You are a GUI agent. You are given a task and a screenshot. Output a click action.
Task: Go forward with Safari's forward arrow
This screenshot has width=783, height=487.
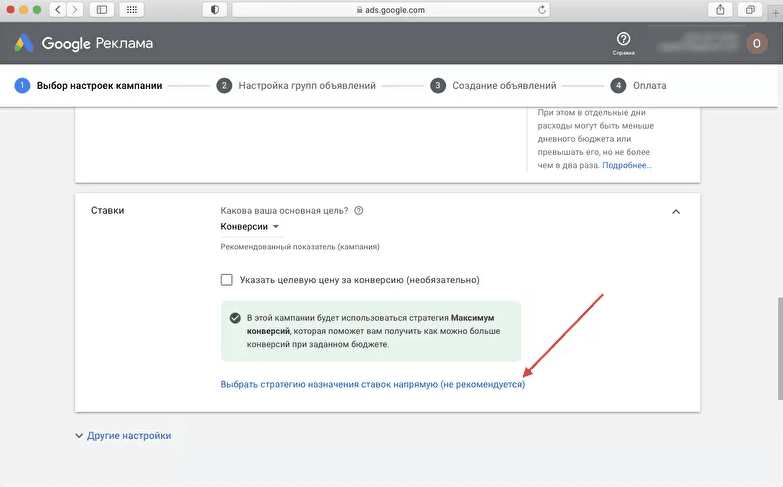[75, 9]
